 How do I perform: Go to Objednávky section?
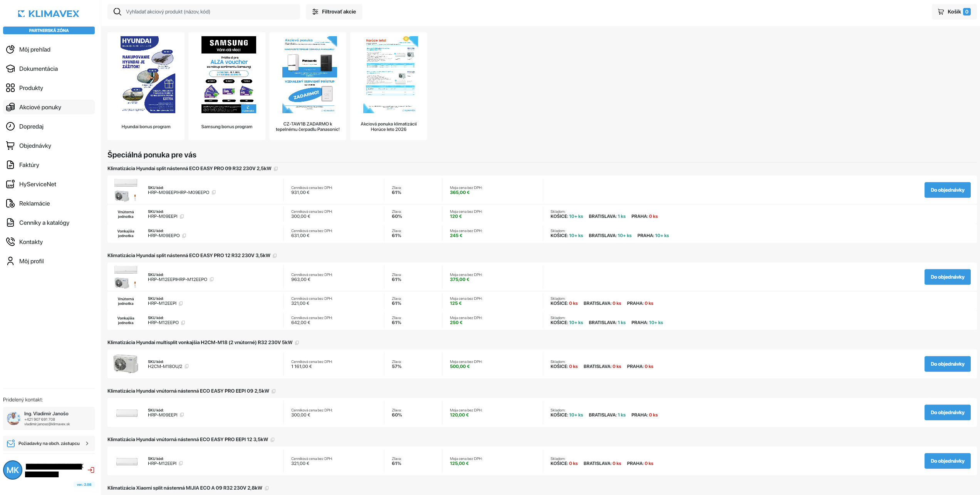[49, 145]
